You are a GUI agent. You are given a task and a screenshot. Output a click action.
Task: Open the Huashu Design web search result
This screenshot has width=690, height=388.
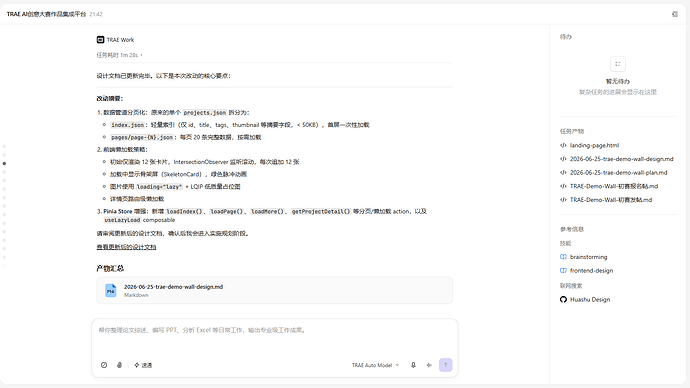590,300
